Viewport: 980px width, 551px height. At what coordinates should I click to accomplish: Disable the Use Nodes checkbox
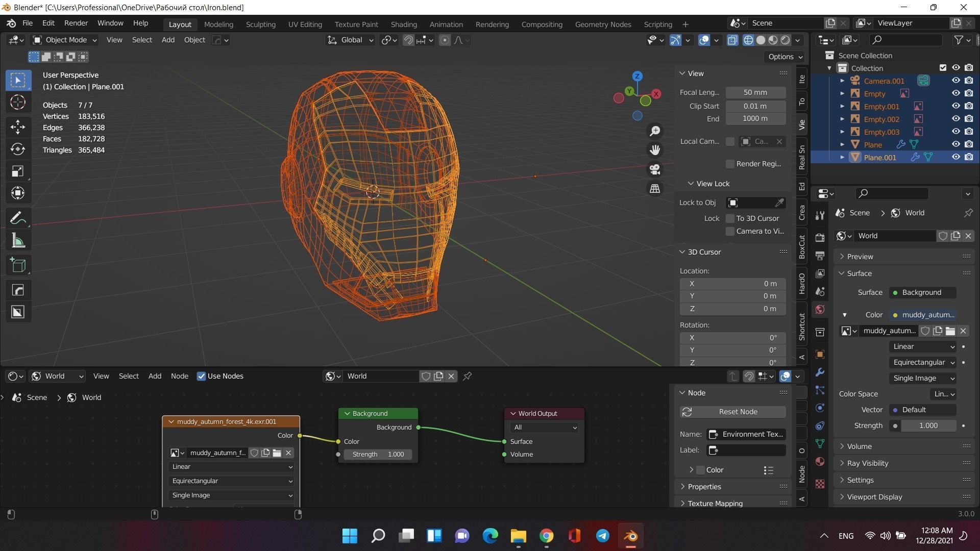pyautogui.click(x=202, y=376)
